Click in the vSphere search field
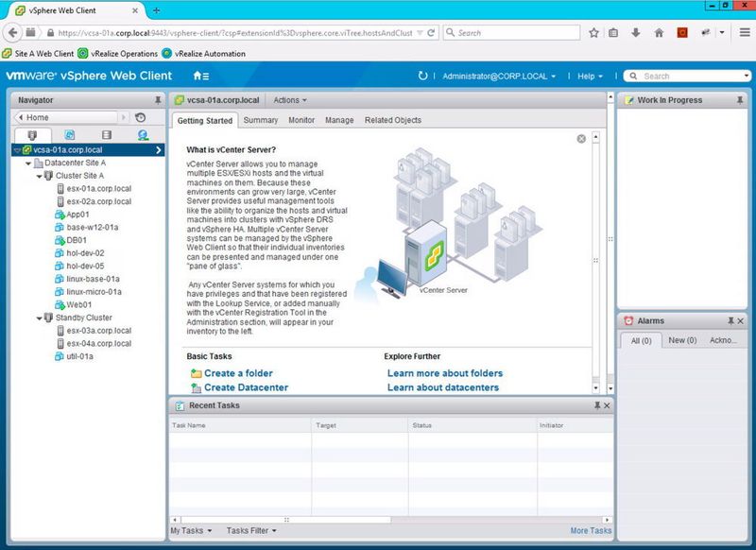The image size is (756, 550). point(687,77)
